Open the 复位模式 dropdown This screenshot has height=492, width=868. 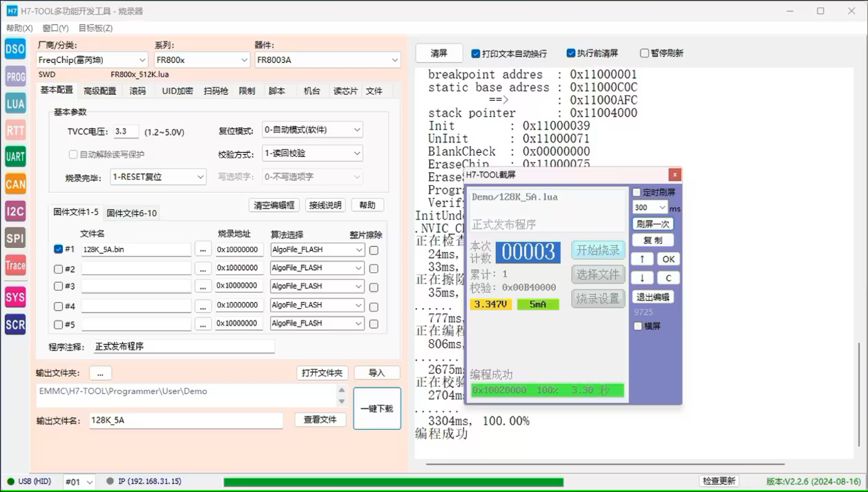click(x=312, y=130)
